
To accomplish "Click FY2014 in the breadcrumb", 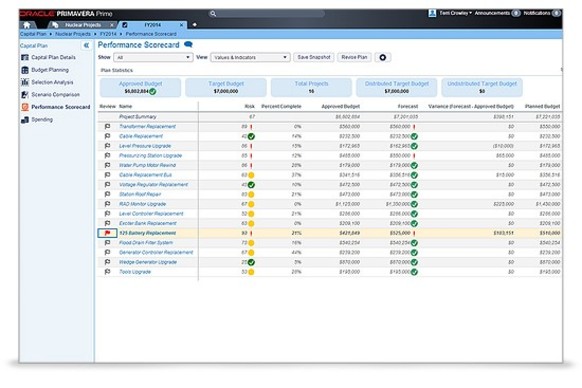I will coord(108,34).
